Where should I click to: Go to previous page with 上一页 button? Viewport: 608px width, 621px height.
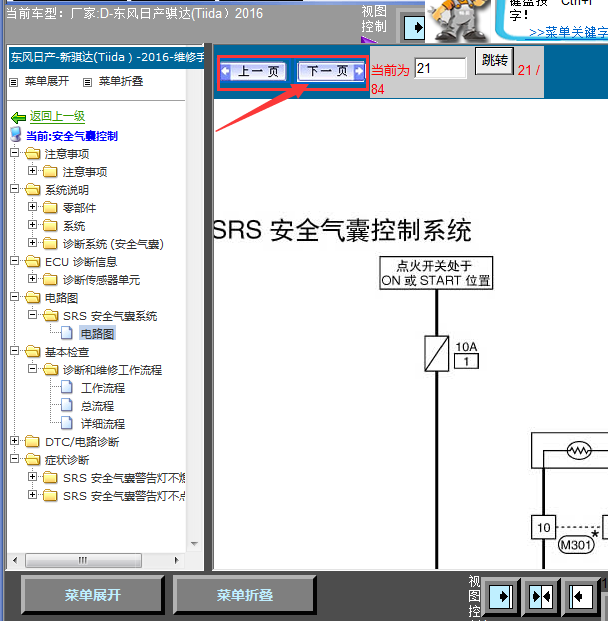tap(253, 71)
